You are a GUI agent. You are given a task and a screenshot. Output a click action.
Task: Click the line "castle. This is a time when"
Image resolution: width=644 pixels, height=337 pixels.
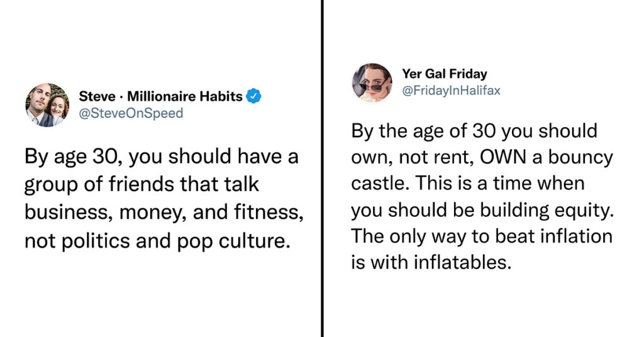[468, 183]
